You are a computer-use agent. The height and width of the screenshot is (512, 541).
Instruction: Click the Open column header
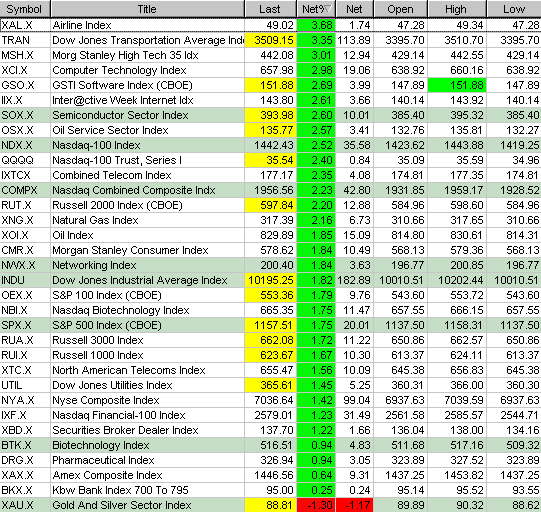click(401, 9)
